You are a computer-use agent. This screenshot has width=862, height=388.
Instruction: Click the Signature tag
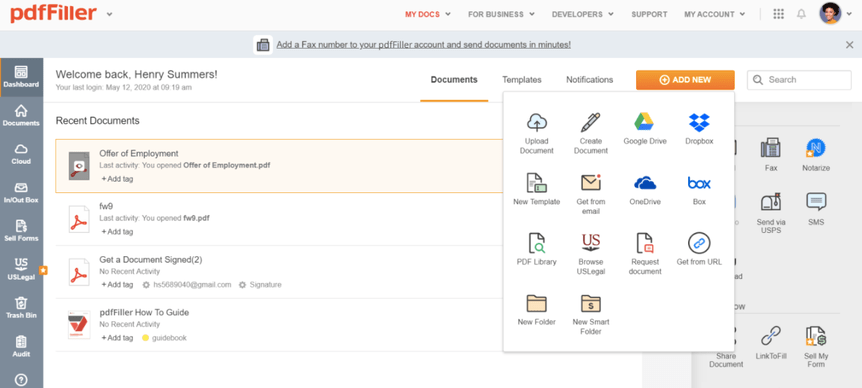click(260, 285)
